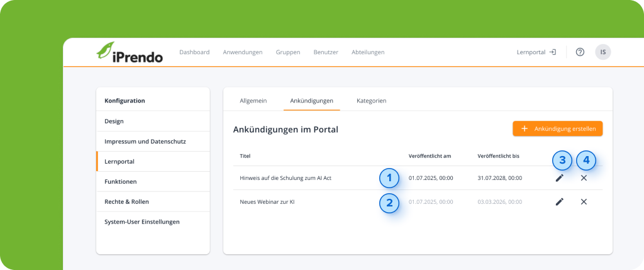Viewport: 644px width, 270px height.
Task: Go to Lernportal via the header link
Action: tap(535, 52)
